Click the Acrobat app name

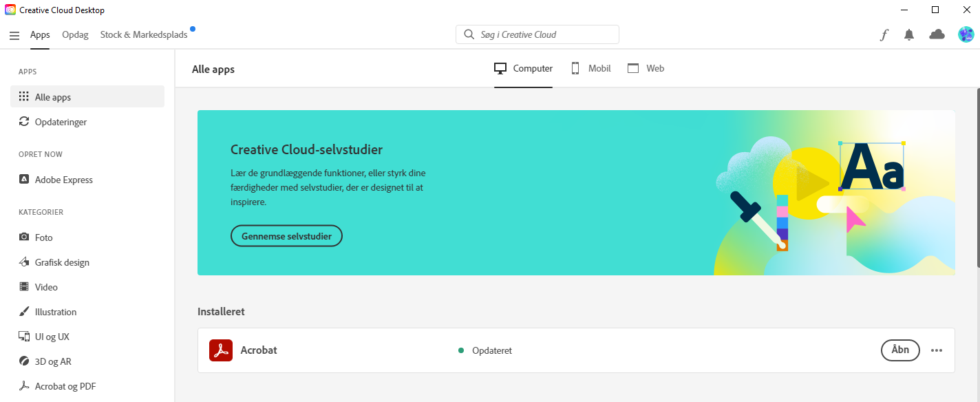tap(259, 350)
